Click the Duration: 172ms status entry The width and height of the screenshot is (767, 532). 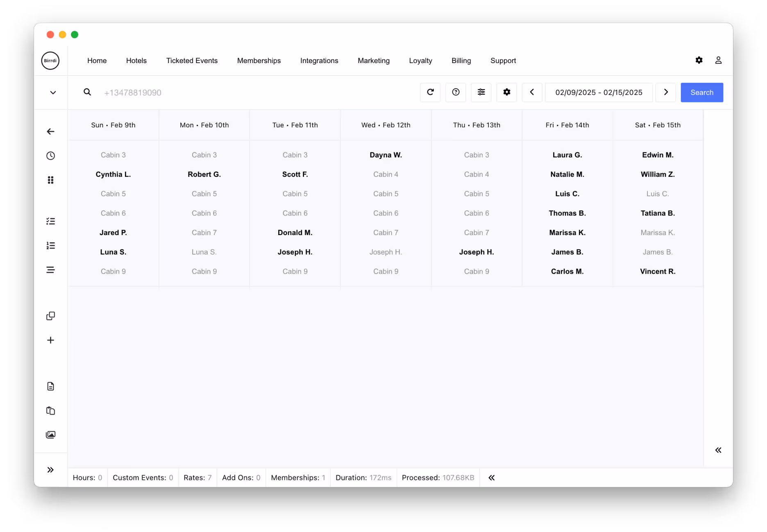[363, 478]
